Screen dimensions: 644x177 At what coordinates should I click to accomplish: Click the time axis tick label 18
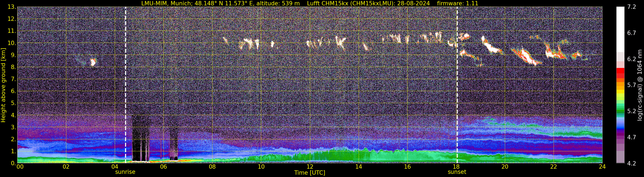point(456,167)
